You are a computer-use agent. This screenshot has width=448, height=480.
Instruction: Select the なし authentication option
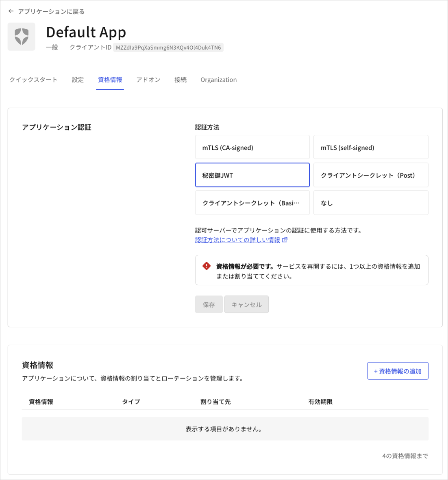(x=370, y=202)
